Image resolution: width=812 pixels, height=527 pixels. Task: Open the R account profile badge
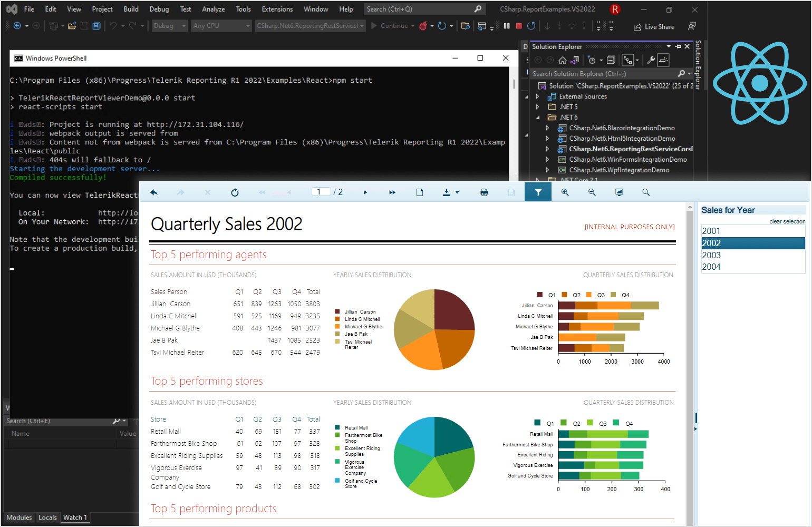pyautogui.click(x=615, y=9)
